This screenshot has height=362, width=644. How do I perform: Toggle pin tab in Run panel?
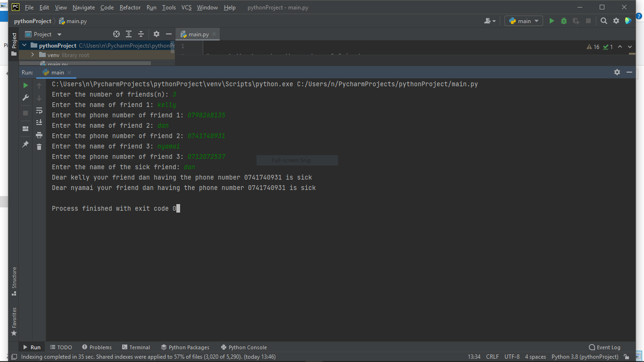click(25, 144)
